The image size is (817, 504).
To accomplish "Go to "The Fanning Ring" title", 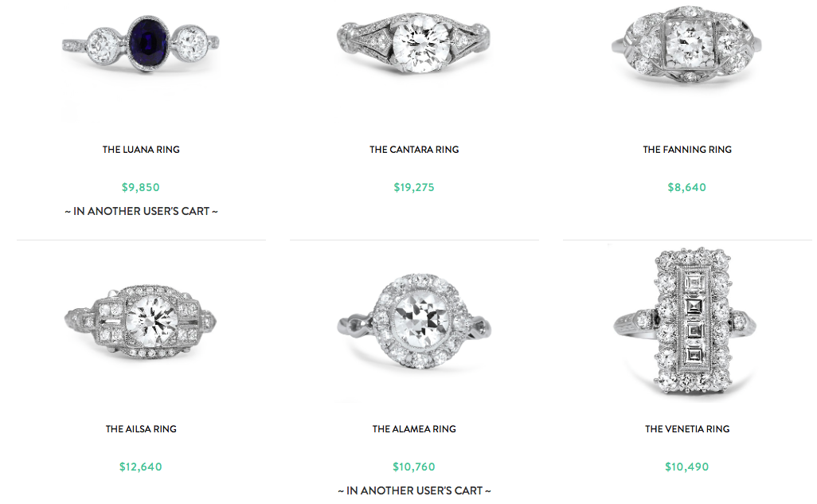I will pyautogui.click(x=687, y=150).
